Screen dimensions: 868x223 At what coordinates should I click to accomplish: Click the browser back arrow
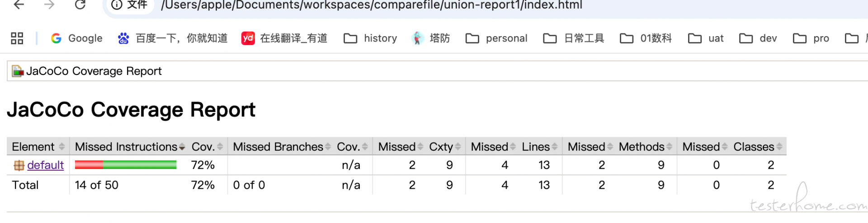click(19, 5)
